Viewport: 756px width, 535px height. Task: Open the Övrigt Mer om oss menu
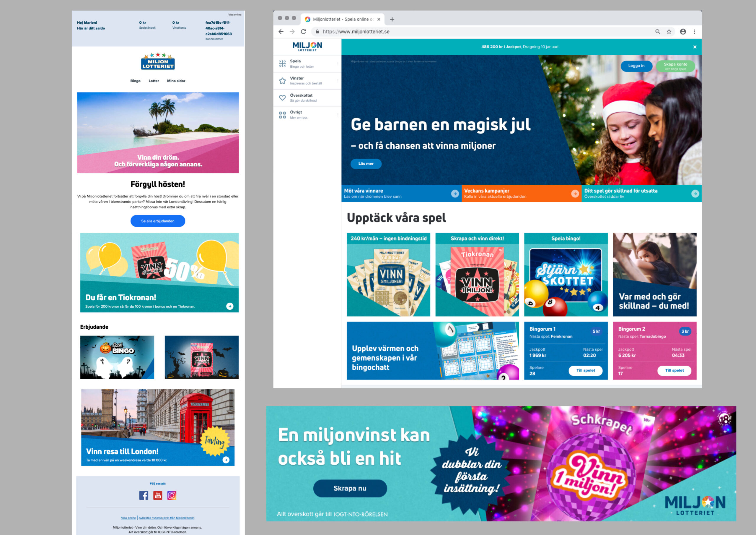point(307,115)
